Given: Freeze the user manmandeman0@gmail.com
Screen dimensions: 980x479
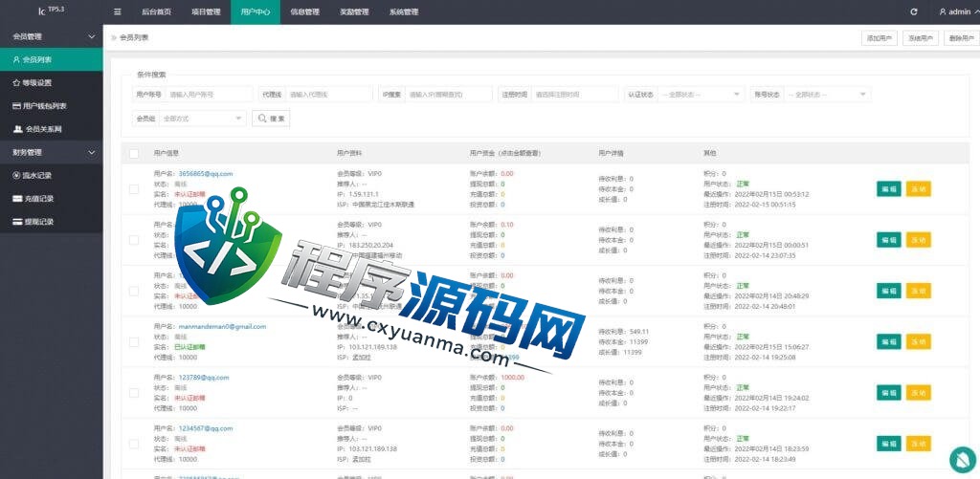Looking at the screenshot, I should 918,341.
